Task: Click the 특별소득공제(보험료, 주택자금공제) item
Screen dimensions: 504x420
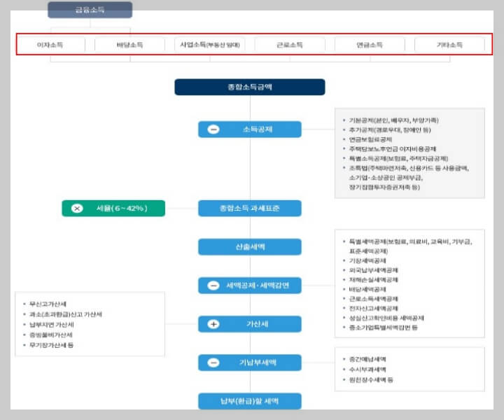Action: (x=398, y=158)
